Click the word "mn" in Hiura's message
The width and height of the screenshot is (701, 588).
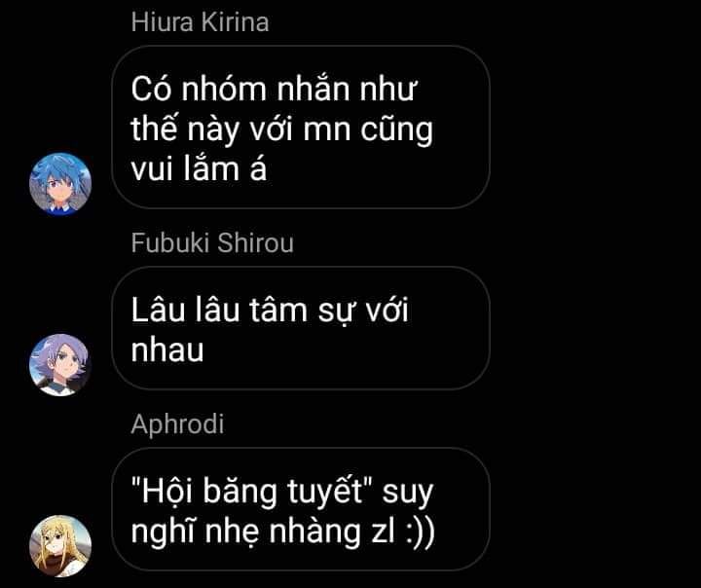pos(326,129)
